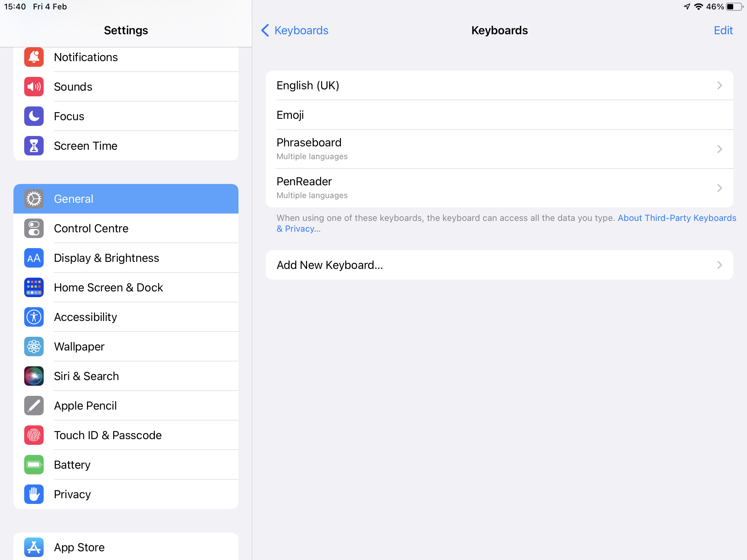Tap the Control Centre toggles icon

click(x=34, y=229)
